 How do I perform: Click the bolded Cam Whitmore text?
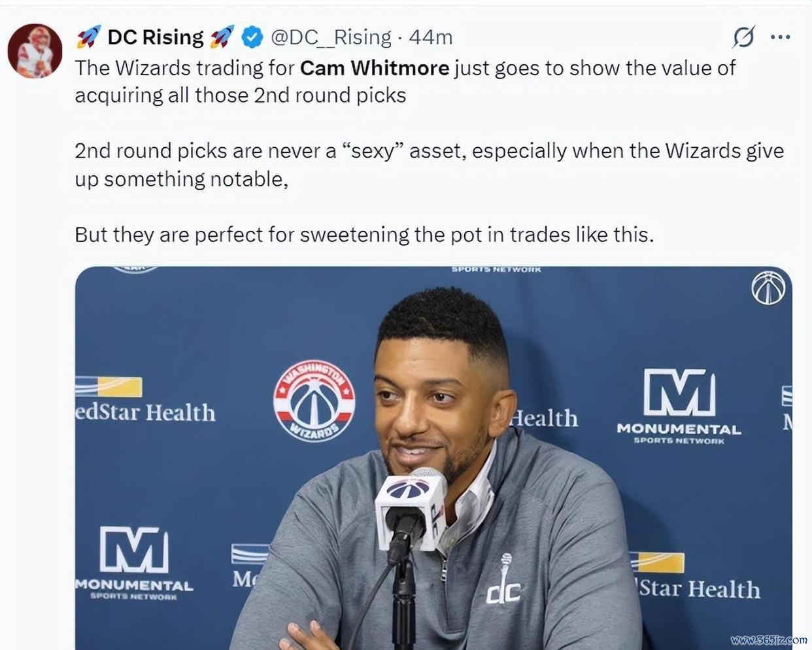click(x=375, y=68)
